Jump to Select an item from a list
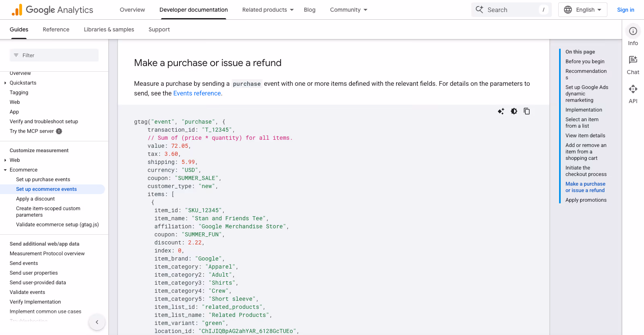644x335 pixels. 582,123
